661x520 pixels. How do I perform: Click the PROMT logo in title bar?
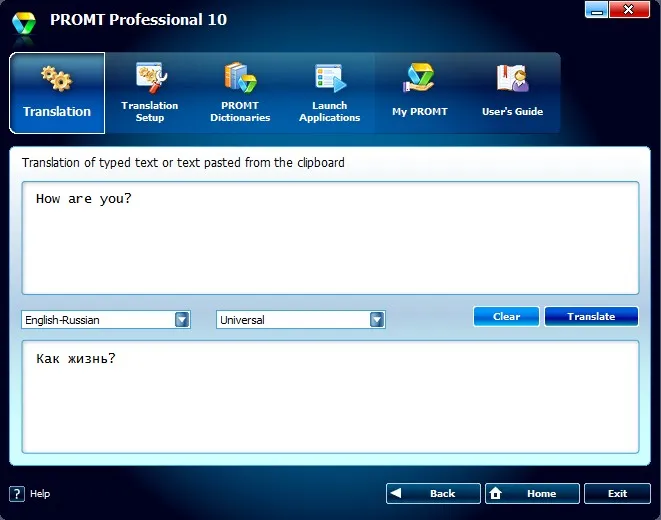[x=24, y=23]
